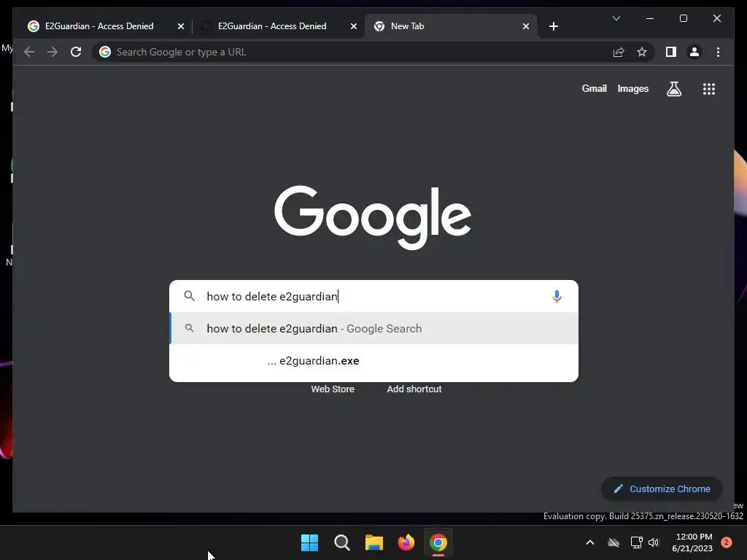Open the Web Store shortcut
This screenshot has height=560, width=747.
coord(333,389)
